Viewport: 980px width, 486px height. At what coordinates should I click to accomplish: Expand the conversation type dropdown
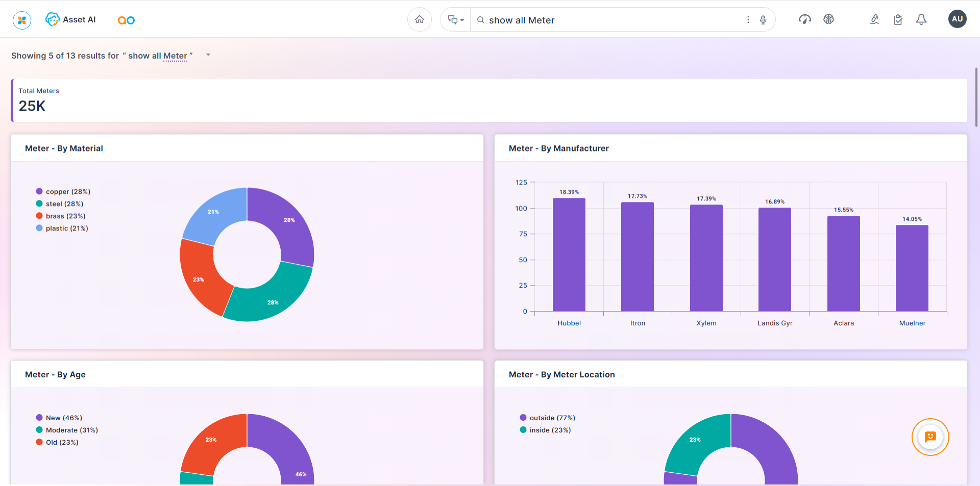455,20
